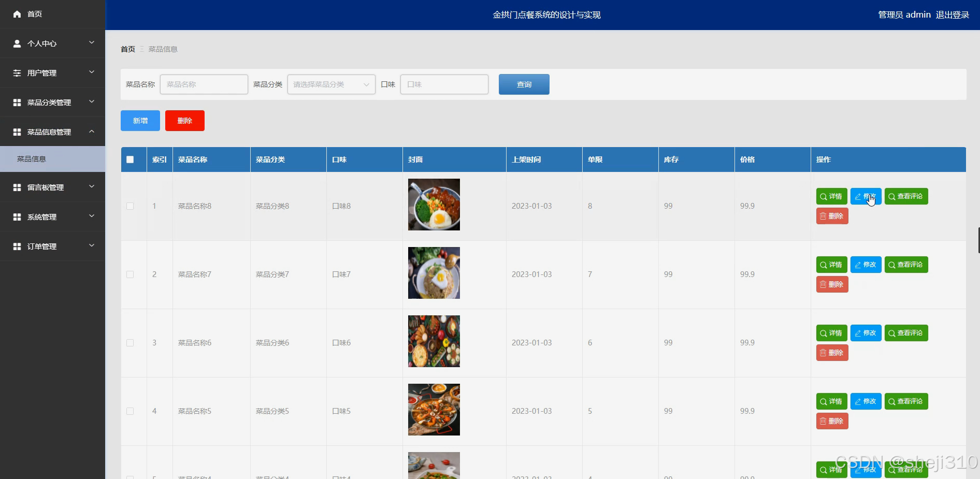
Task: Open 详情 for 菜品名称6
Action: tap(831, 333)
